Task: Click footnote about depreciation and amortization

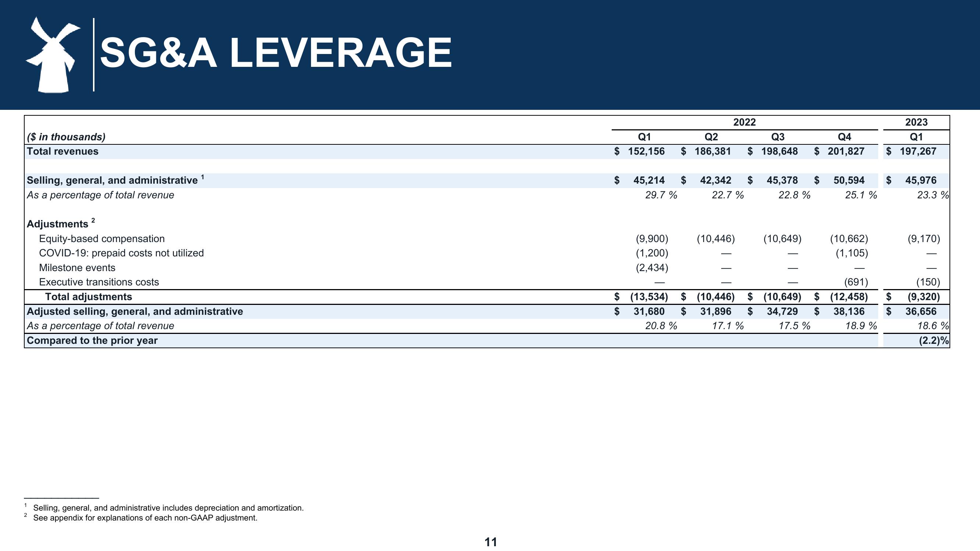Action: (x=168, y=508)
